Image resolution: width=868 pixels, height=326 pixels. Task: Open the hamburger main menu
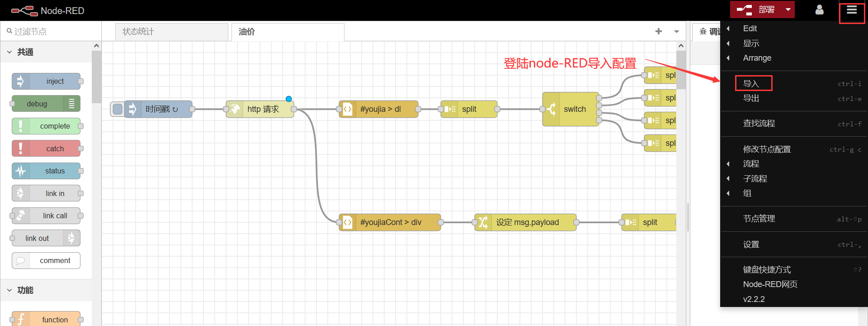click(851, 10)
